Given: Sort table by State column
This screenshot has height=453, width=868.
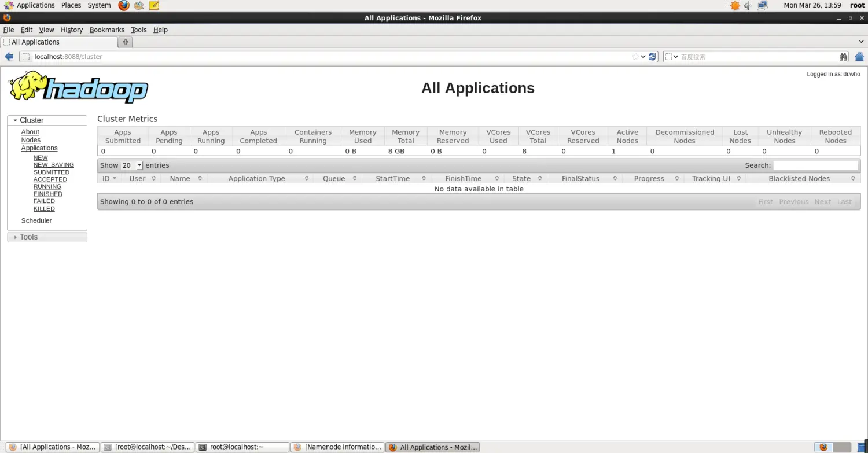Looking at the screenshot, I should (x=525, y=179).
